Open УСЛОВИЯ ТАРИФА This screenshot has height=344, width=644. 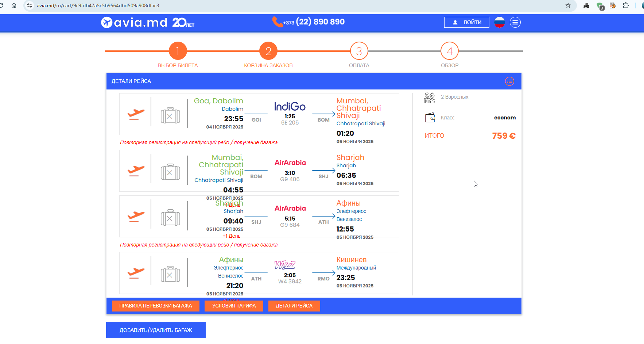point(234,306)
